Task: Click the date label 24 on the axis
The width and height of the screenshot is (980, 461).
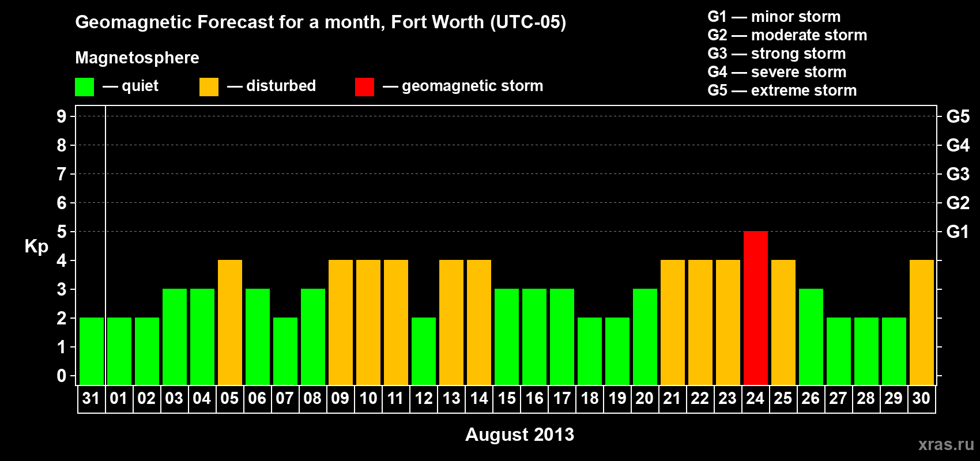Action: coord(755,398)
